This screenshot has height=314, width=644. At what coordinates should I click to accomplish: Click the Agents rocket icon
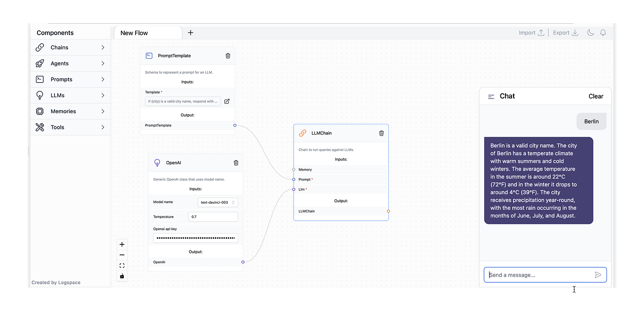point(39,63)
